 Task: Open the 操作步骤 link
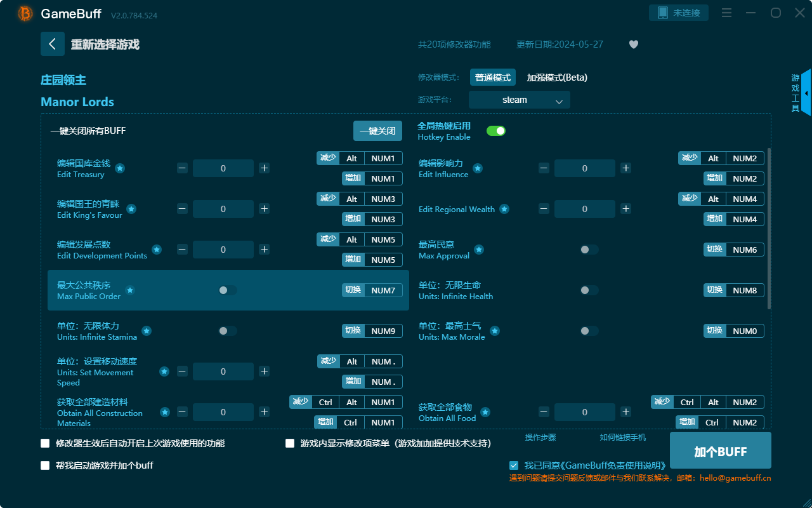(x=540, y=438)
